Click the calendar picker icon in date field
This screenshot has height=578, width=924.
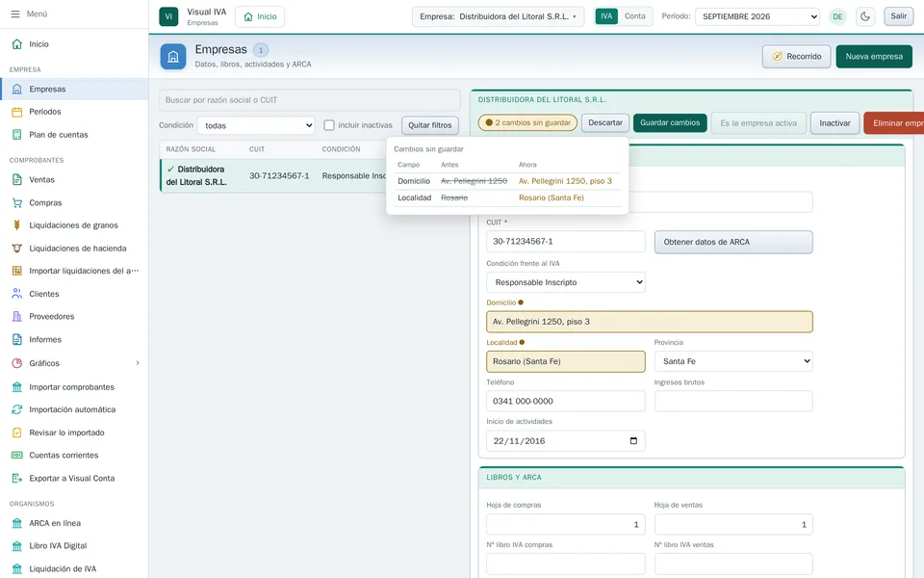pos(633,440)
